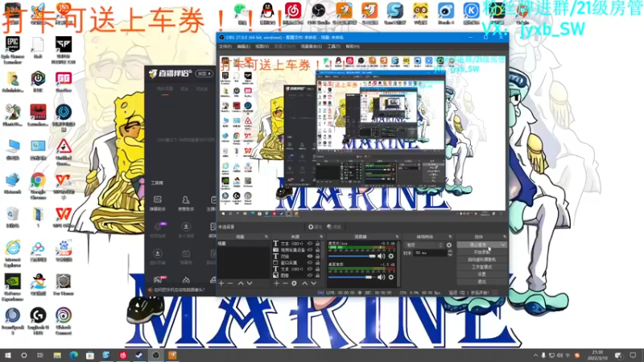644x362 pixels.
Task: Open the transition properties gear icon
Action: click(449, 245)
